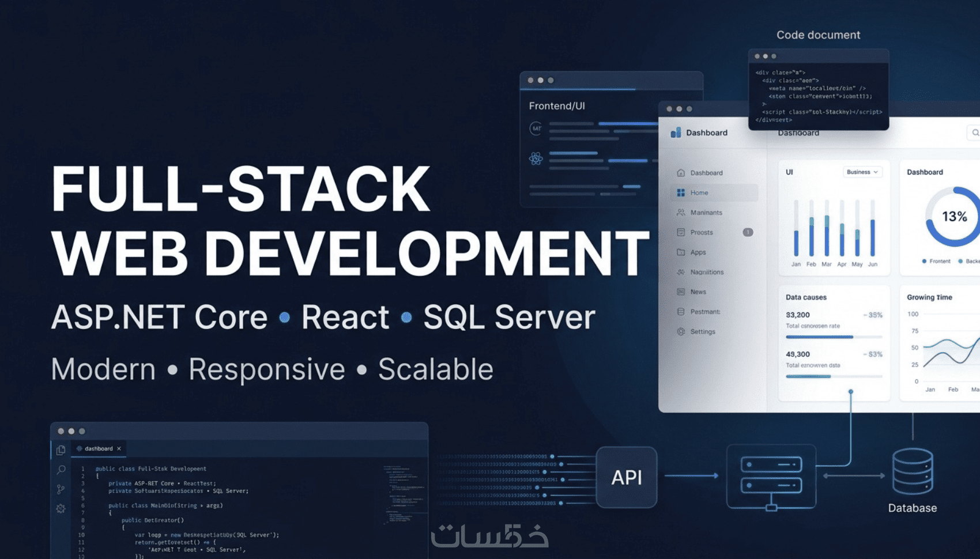Open the Explorer icon in editor sidebar
Image resolution: width=980 pixels, height=559 pixels.
click(61, 450)
